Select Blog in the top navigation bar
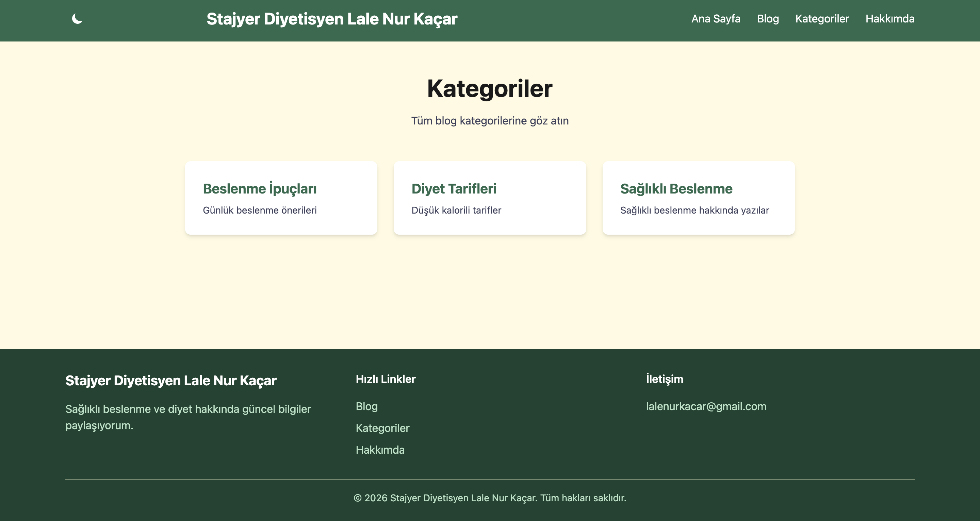 pos(768,19)
